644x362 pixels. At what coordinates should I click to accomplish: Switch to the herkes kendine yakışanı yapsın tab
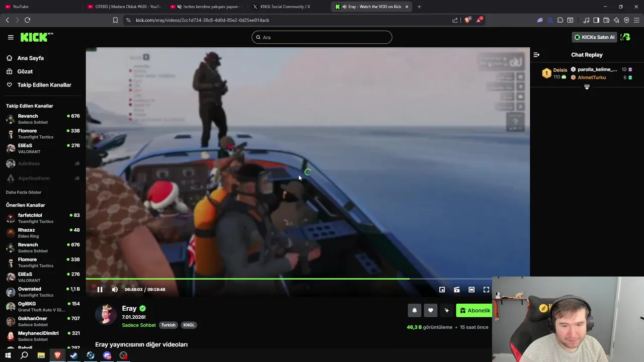click(x=206, y=7)
